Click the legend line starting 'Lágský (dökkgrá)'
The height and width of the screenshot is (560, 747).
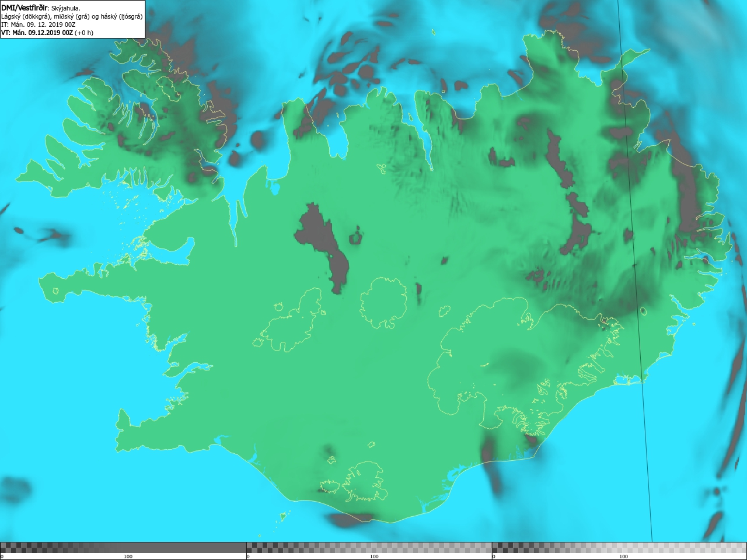click(72, 16)
